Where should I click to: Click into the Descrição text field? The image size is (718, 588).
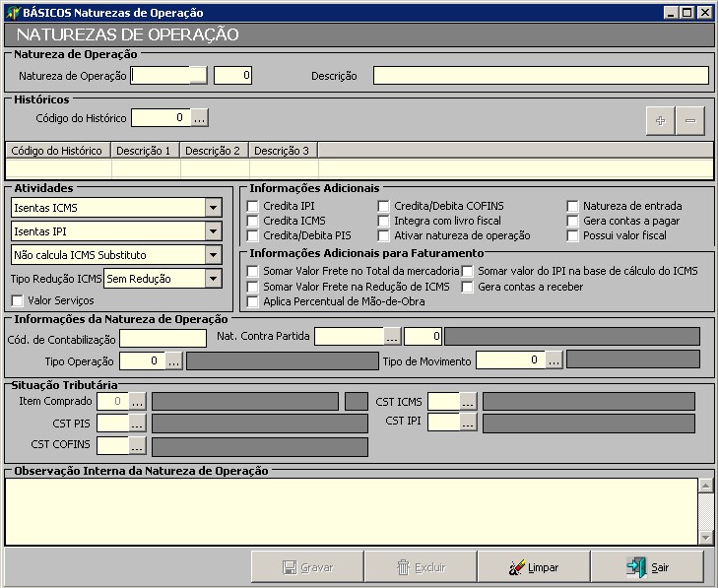(x=540, y=76)
